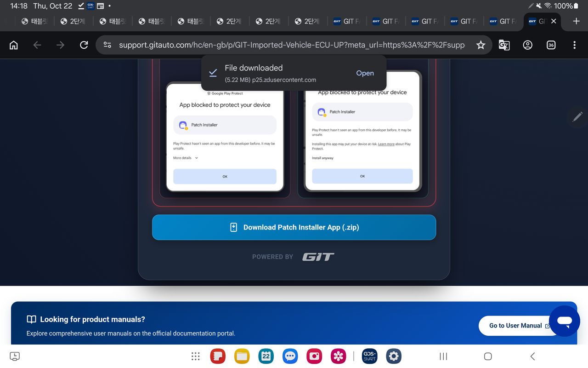Viewport: 588px width, 368px height.
Task: View site info icon in address bar
Action: (x=107, y=45)
